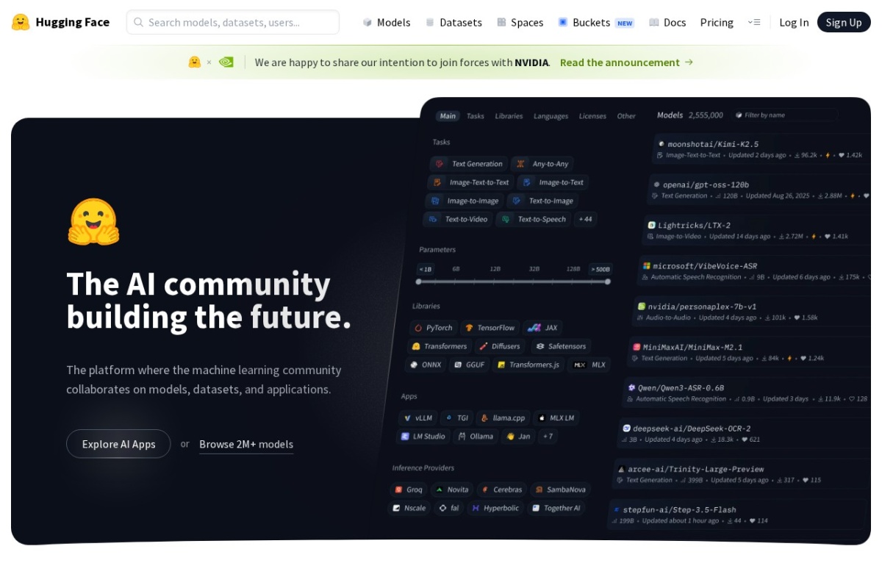
Task: Go to Spaces in the top navigation
Action: (x=520, y=22)
